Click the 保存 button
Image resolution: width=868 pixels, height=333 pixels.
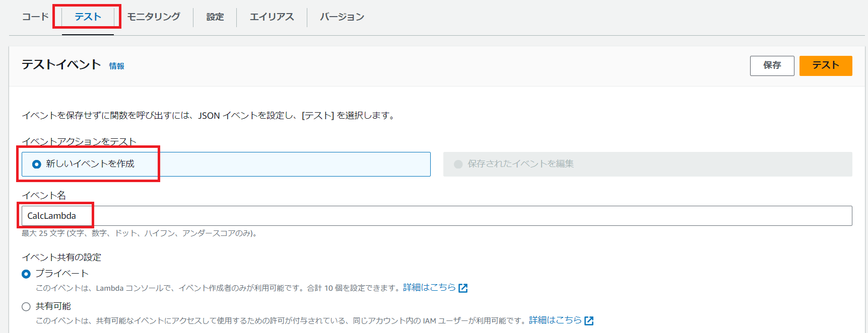pos(772,65)
